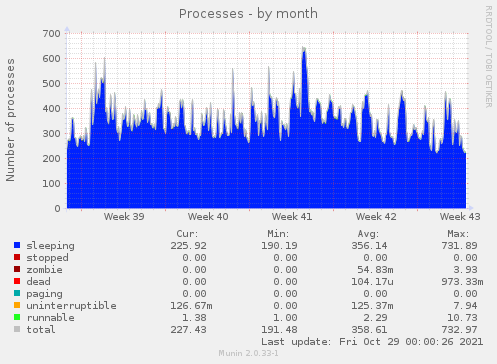This screenshot has height=364, width=497.
Task: Click the 'Avg:' column header
Action: coord(368,234)
